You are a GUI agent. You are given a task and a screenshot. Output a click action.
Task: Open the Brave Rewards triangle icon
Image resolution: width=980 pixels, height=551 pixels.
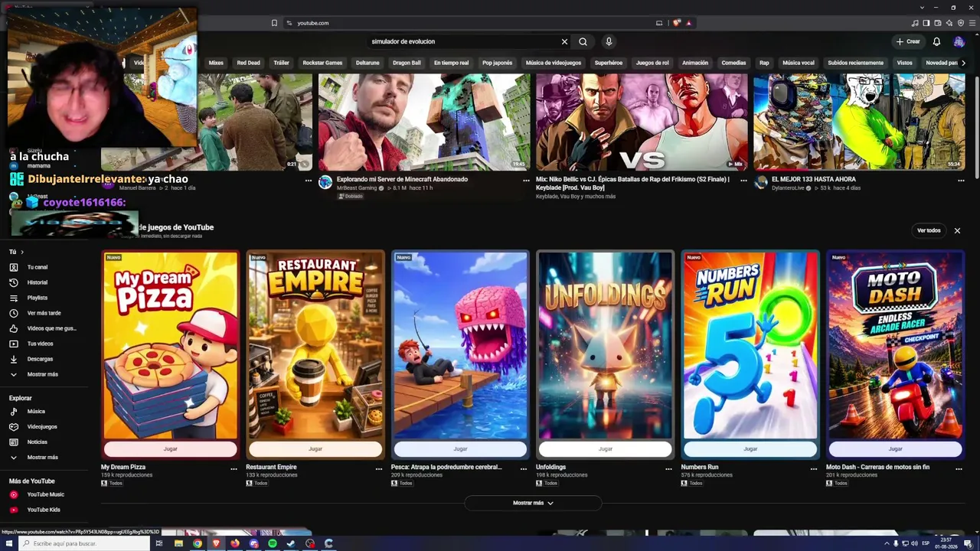[x=688, y=23]
